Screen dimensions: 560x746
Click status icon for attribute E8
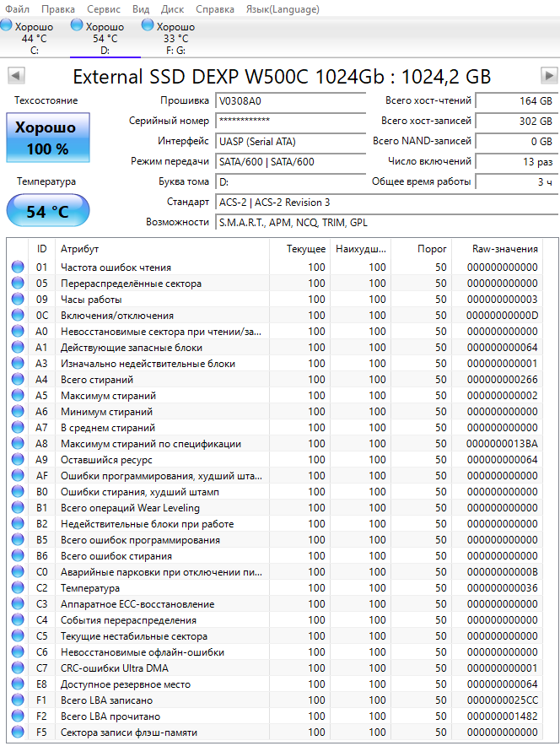pos(18,684)
